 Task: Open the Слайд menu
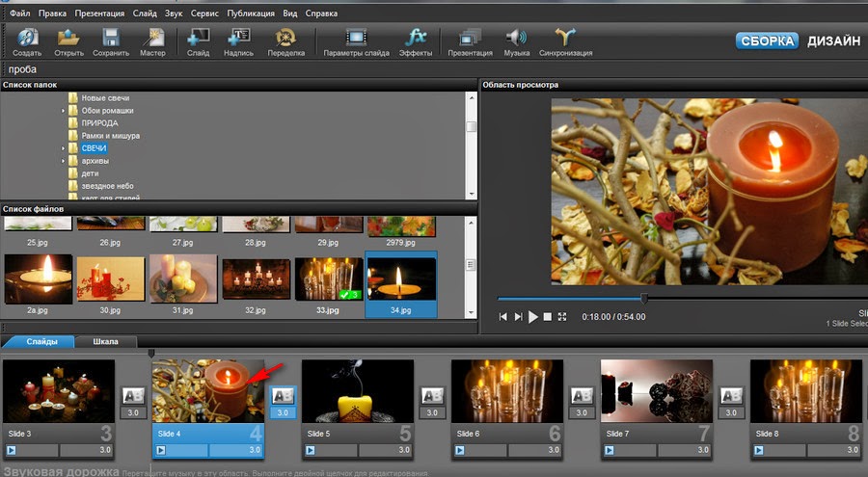click(x=145, y=13)
